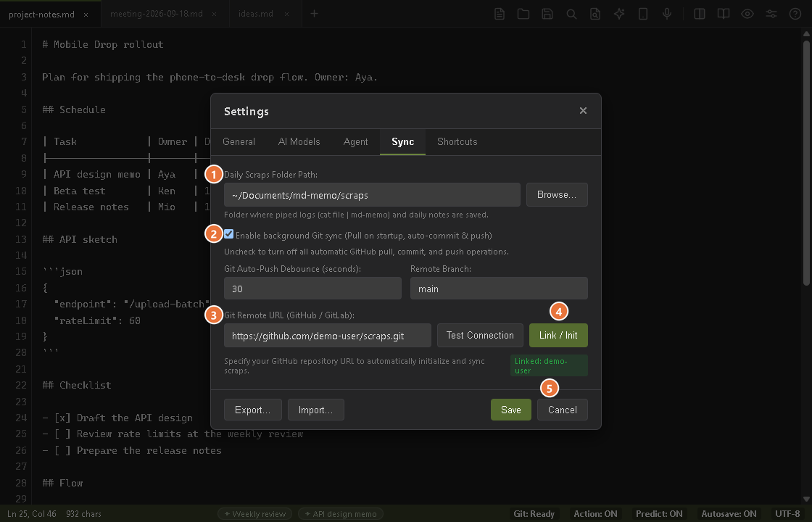
Task: Click '932 chars' status text
Action: [x=84, y=514]
